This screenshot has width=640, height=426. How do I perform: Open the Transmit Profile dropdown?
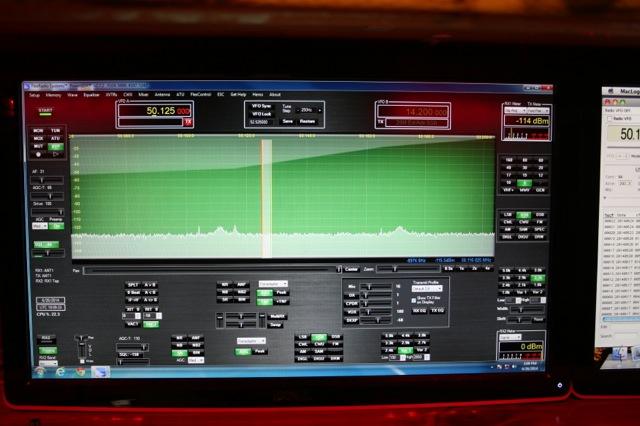(427, 288)
